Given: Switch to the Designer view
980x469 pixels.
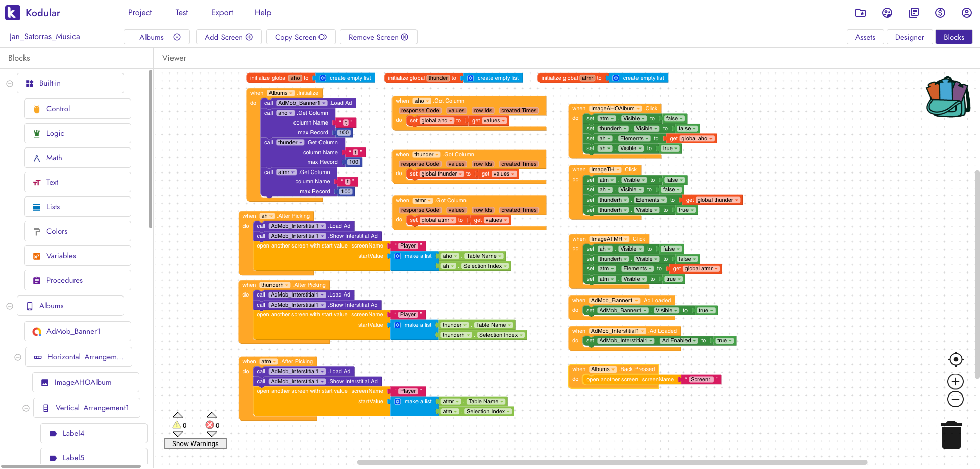Looking at the screenshot, I should click(909, 37).
